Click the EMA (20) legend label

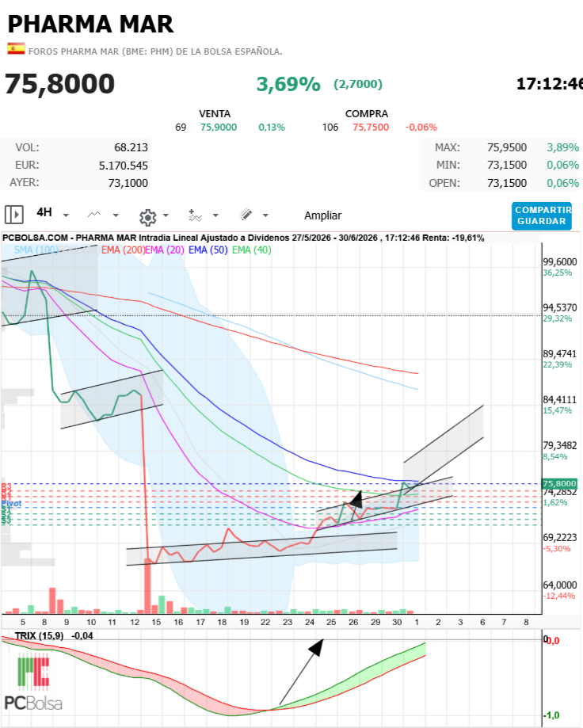pos(165,250)
